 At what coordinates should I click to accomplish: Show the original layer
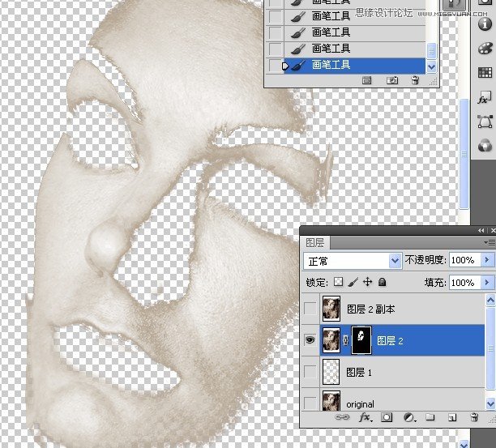[309, 403]
